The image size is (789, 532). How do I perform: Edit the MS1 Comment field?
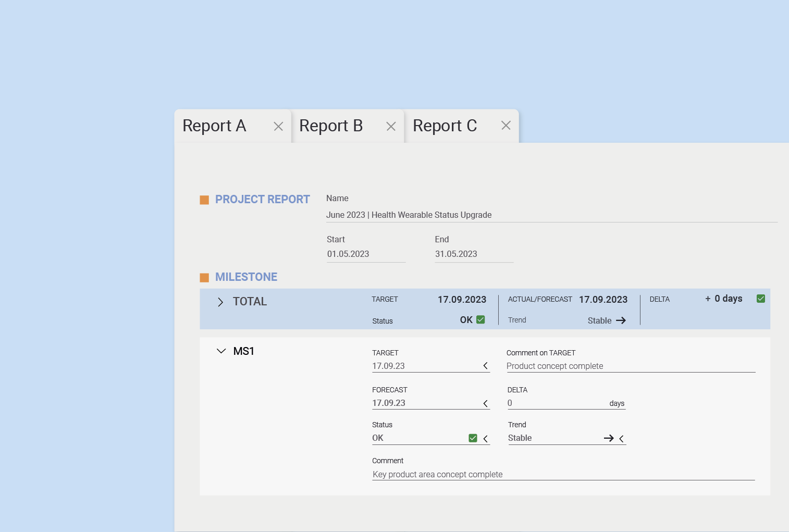[x=563, y=474]
